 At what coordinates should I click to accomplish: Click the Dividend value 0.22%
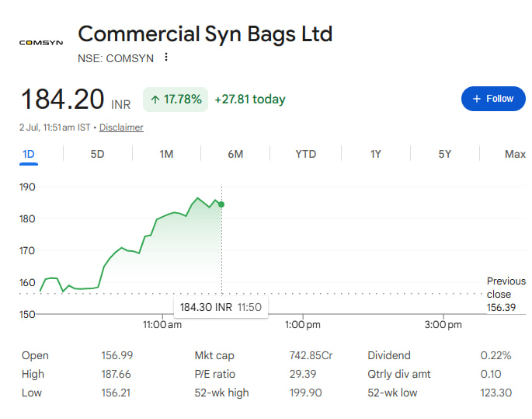(495, 355)
